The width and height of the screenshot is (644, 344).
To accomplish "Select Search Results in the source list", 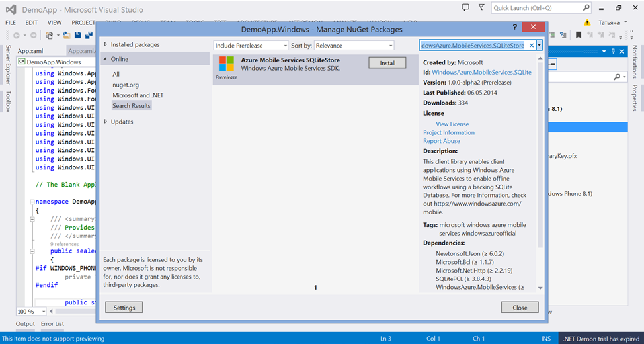I will (x=132, y=106).
